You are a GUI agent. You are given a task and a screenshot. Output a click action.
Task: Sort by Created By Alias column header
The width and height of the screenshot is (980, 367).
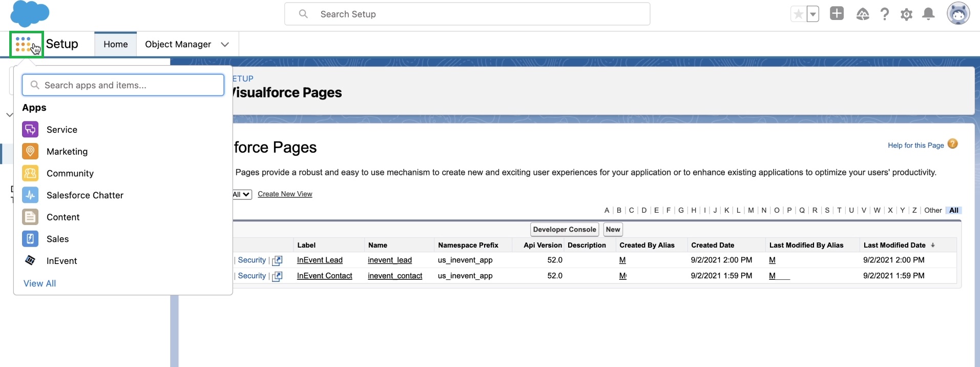tap(647, 245)
